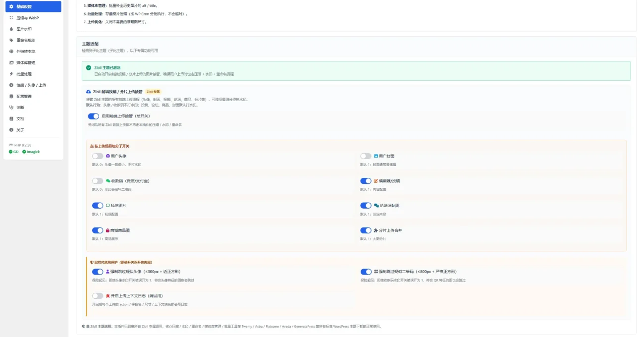Go to the 外链转本地 section
The height and width of the screenshot is (337, 644).
[x=34, y=52]
